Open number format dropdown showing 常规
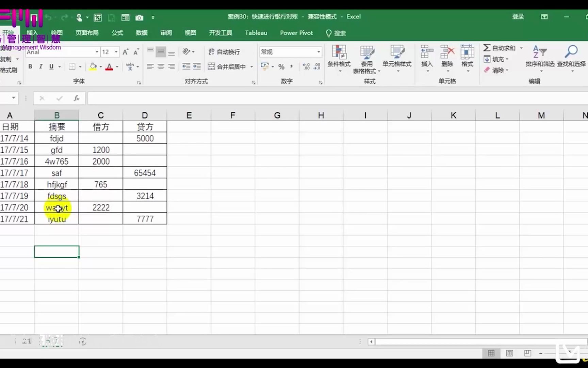The width and height of the screenshot is (588, 368). click(x=318, y=52)
